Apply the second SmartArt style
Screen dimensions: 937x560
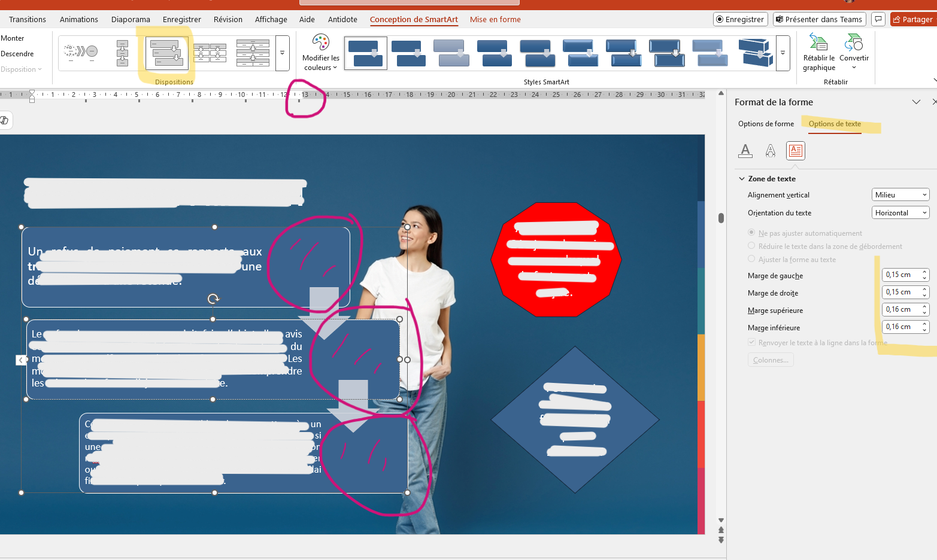pyautogui.click(x=409, y=53)
